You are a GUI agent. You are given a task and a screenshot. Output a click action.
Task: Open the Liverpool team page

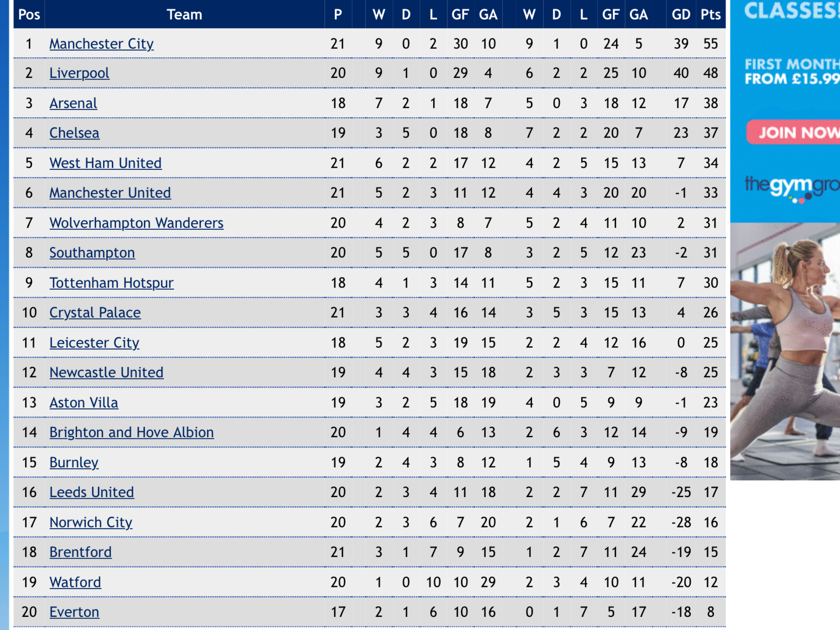tap(79, 73)
